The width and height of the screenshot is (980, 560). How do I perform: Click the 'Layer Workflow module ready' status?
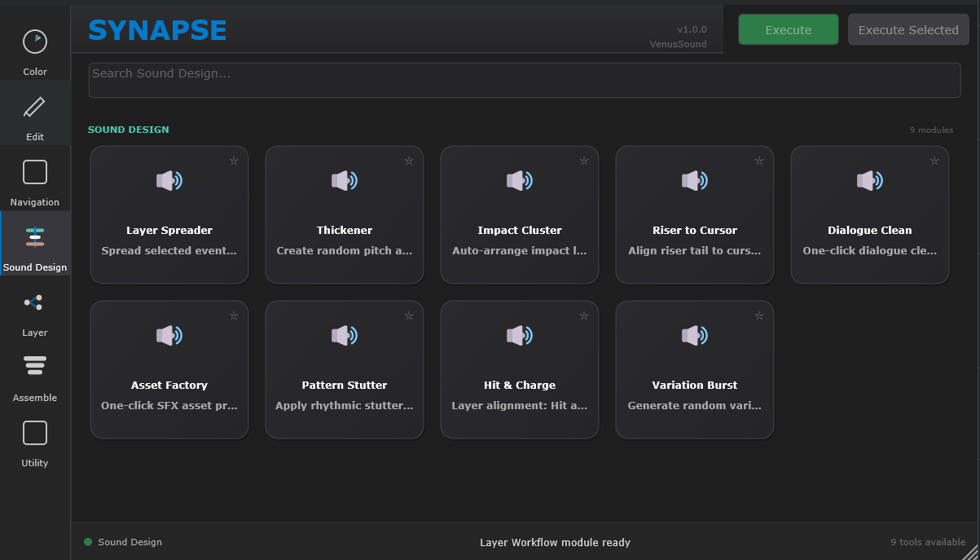tap(555, 542)
